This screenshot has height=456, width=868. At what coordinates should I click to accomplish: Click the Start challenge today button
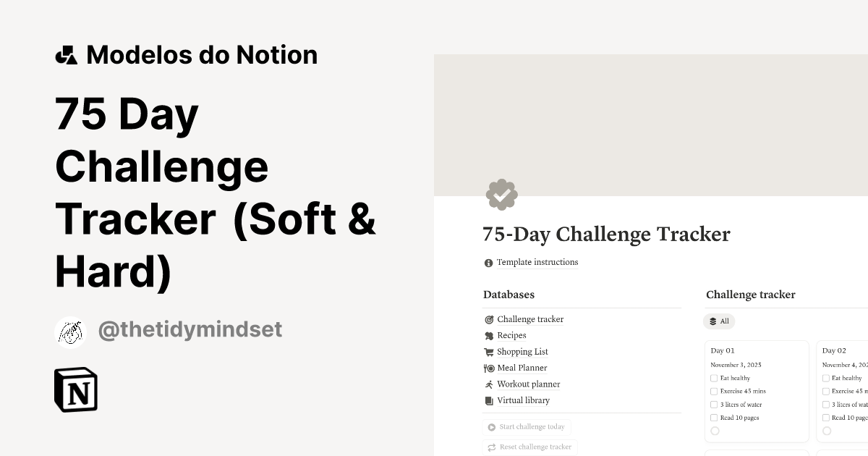[x=527, y=427]
